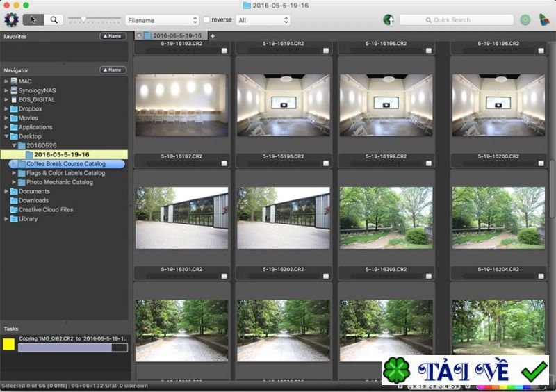Click the Name button in Favorites panel
This screenshot has width=556, height=392.
pos(113,35)
